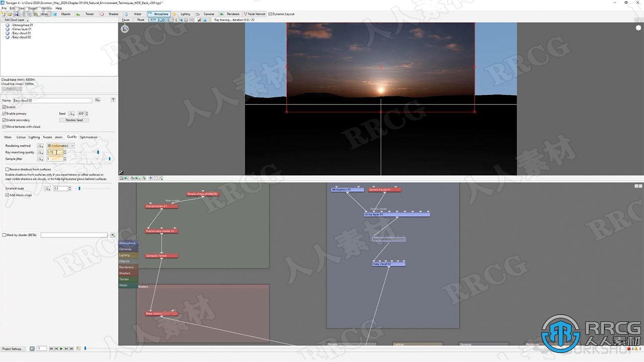Open the Smallest scale animation dropdown button

[47, 189]
